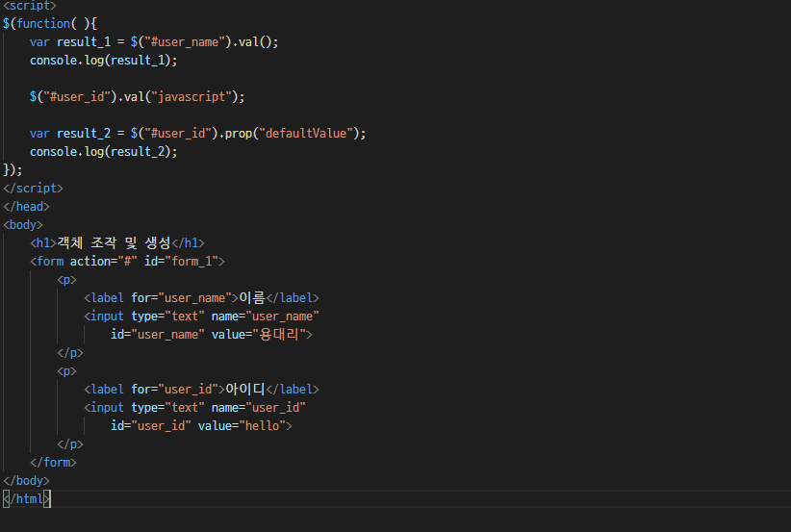Click the value "용대리" on the input
The image size is (791, 532).
[x=279, y=335]
